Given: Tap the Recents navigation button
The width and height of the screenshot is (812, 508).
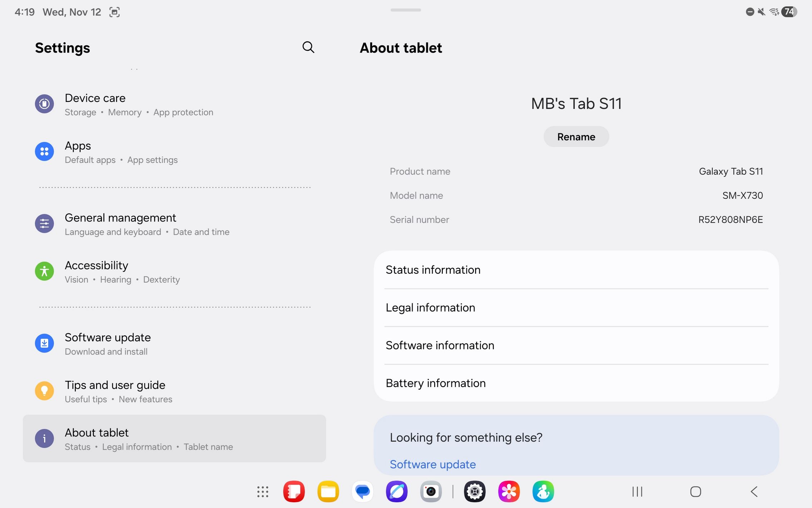Looking at the screenshot, I should tap(637, 492).
